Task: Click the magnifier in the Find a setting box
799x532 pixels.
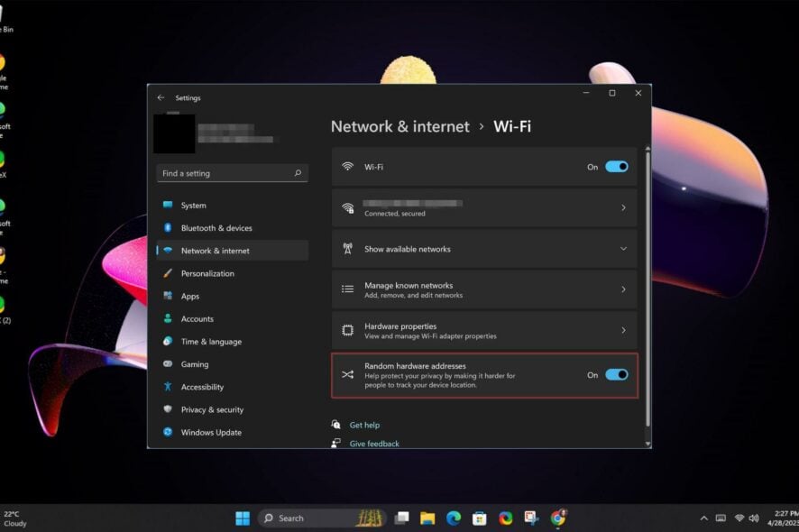Action: [297, 172]
